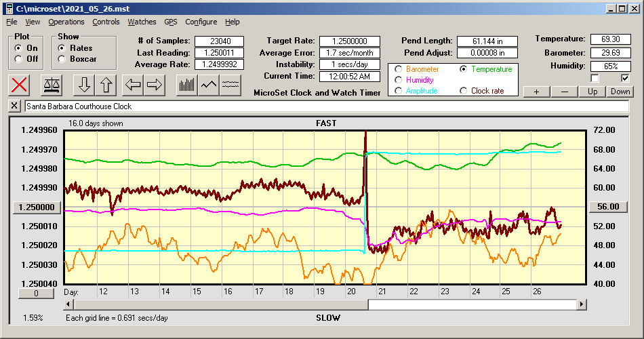Viewport: 644px width, 339px height.
Task: Click the 1.250000 left axis button
Action: pos(37,207)
